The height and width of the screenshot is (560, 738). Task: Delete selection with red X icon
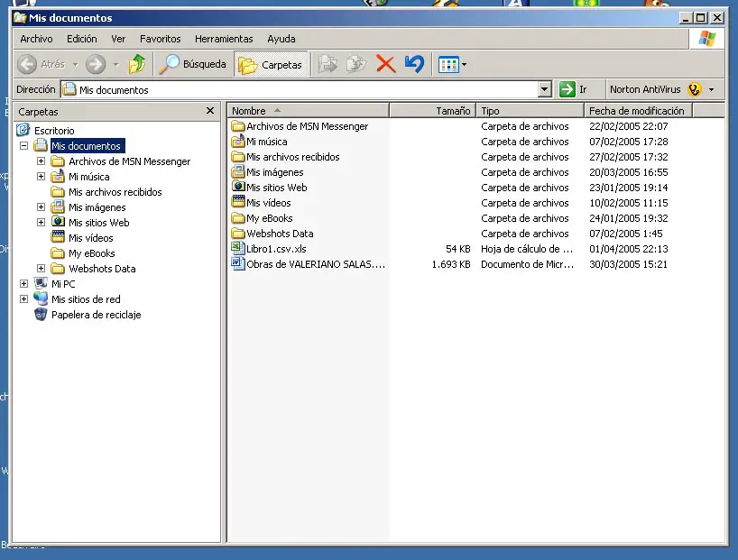pos(386,64)
